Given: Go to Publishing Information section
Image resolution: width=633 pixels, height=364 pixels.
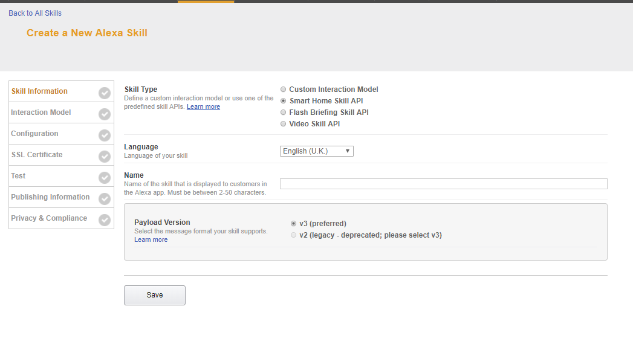Looking at the screenshot, I should point(50,197).
